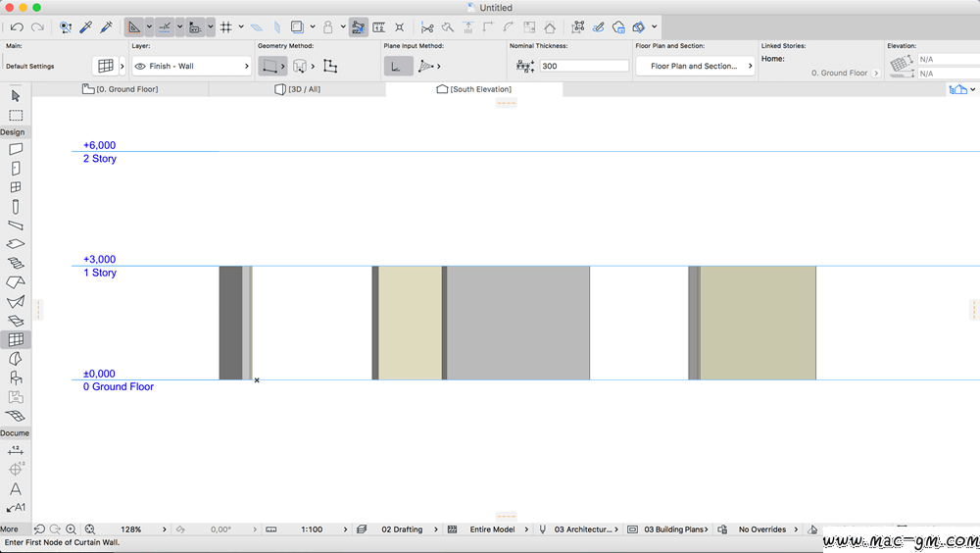
Task: Click into the Nominal Thickness field
Action: tap(584, 66)
